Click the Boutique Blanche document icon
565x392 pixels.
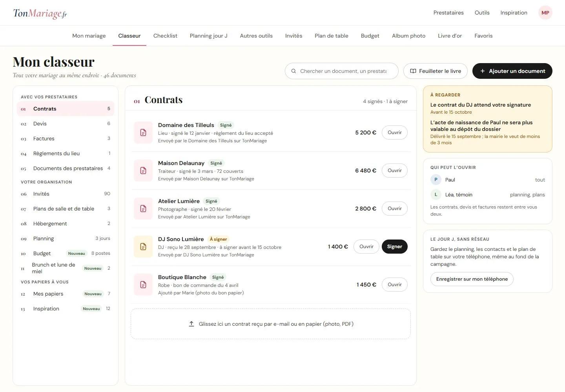point(143,285)
